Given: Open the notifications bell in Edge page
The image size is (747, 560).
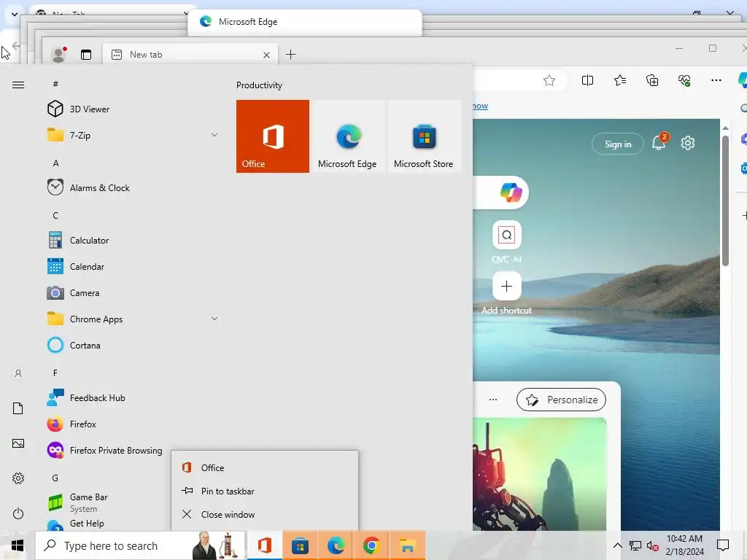Looking at the screenshot, I should pyautogui.click(x=659, y=142).
